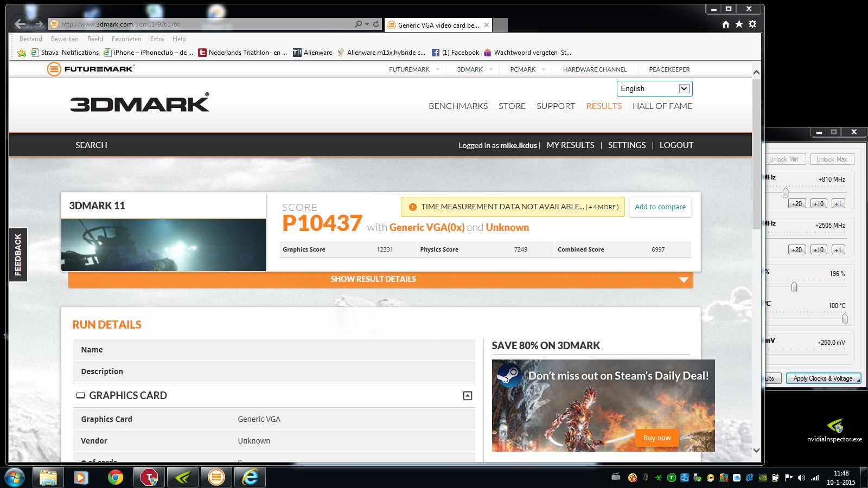Open the HALL OF FAME page
The height and width of the screenshot is (488, 868).
[x=662, y=106]
